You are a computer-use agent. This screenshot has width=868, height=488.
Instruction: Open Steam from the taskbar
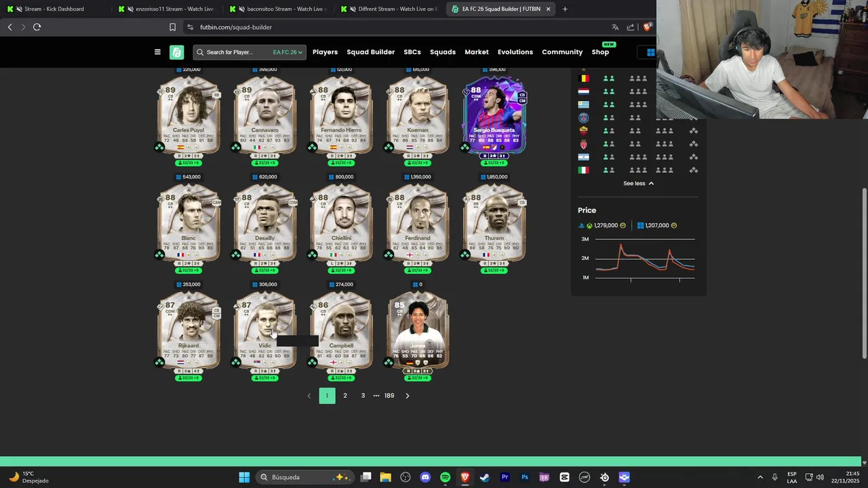485,477
